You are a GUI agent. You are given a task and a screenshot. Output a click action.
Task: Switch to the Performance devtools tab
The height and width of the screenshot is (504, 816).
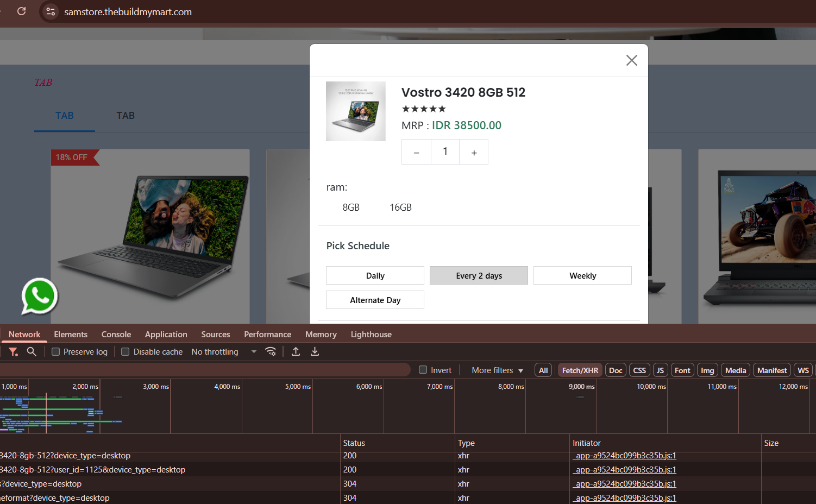click(267, 335)
